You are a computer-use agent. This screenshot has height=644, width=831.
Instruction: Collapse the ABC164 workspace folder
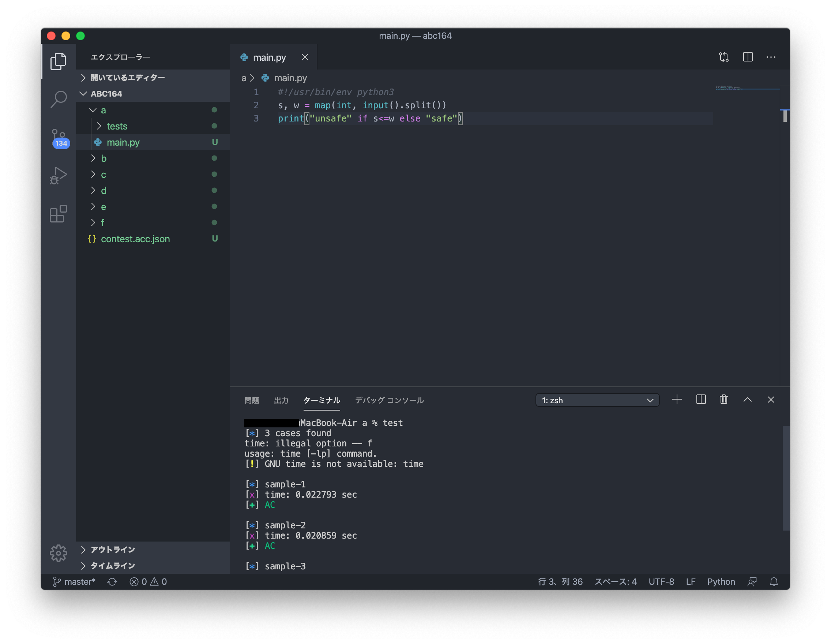(x=153, y=94)
